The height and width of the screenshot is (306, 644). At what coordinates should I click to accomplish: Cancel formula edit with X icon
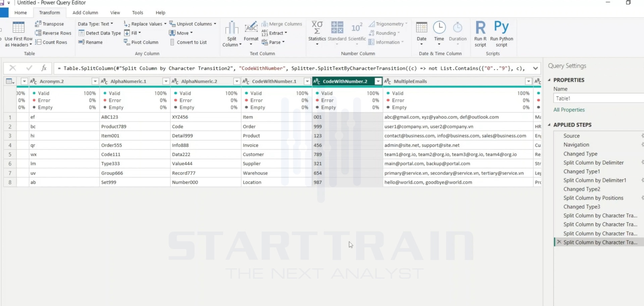click(x=12, y=68)
